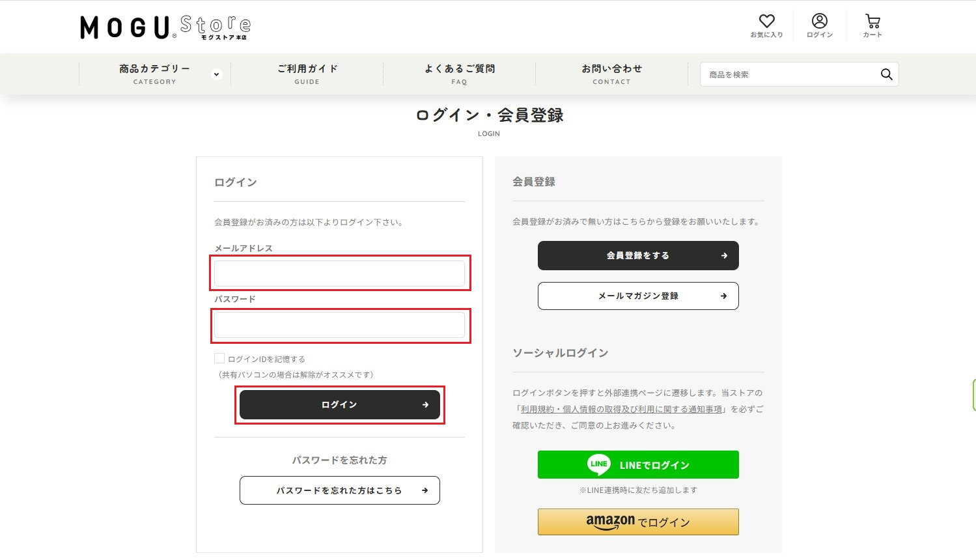Click パスワードを忘れた方はこちら button
Screen dimensions: 976x560
[340, 490]
